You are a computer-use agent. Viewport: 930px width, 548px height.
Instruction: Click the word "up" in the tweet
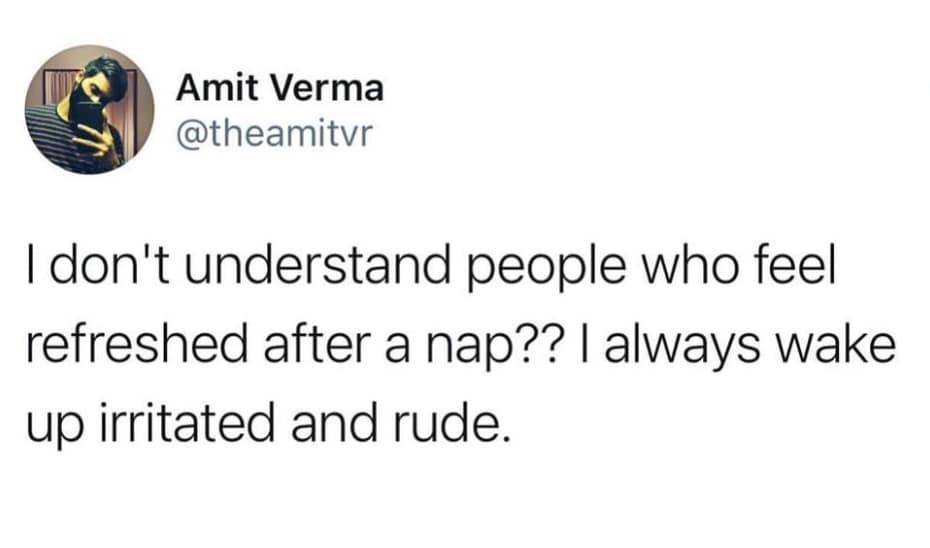click(51, 422)
